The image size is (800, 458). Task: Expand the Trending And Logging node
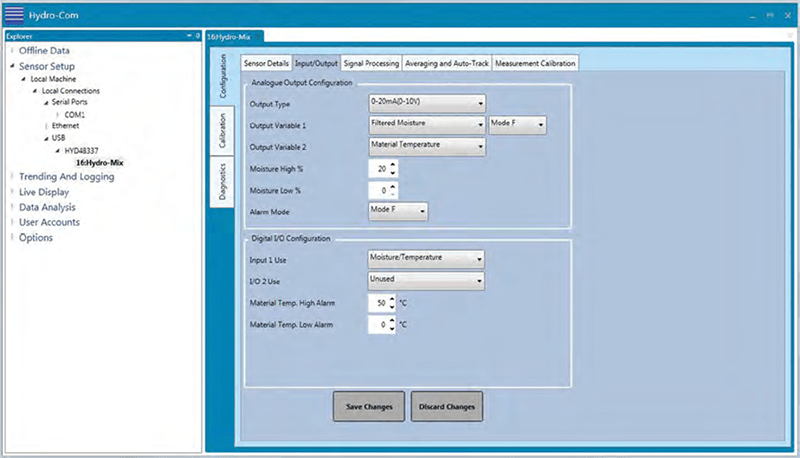point(12,176)
